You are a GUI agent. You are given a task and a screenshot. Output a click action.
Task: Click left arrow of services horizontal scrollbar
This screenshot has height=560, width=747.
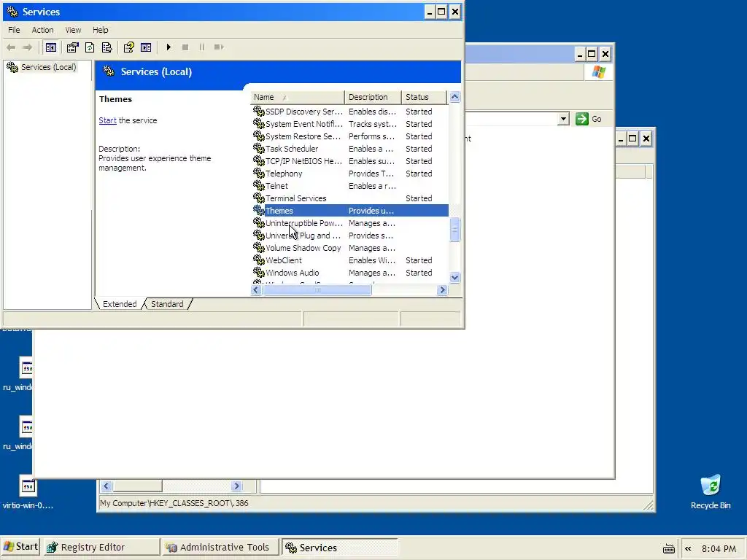[x=256, y=289]
